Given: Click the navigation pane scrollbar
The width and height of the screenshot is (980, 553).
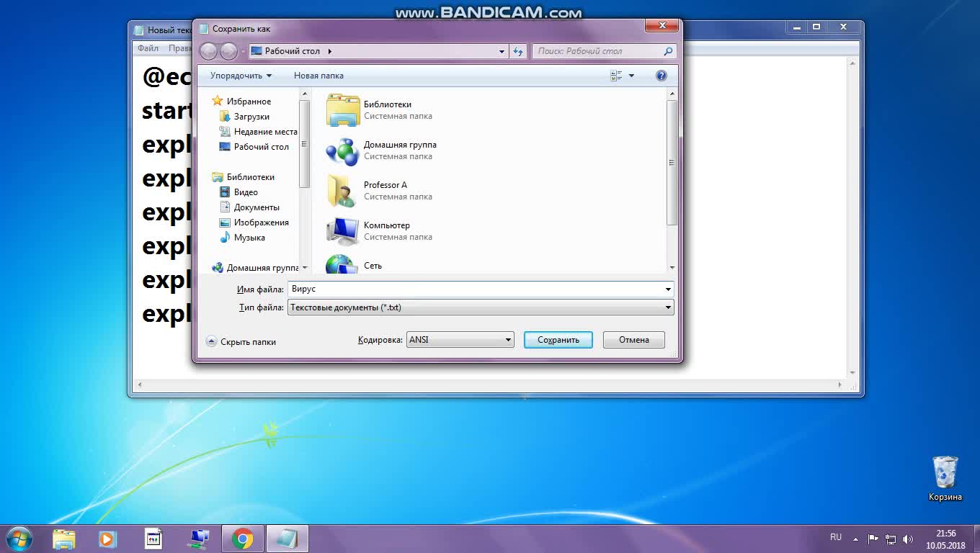Looking at the screenshot, I should [304, 144].
